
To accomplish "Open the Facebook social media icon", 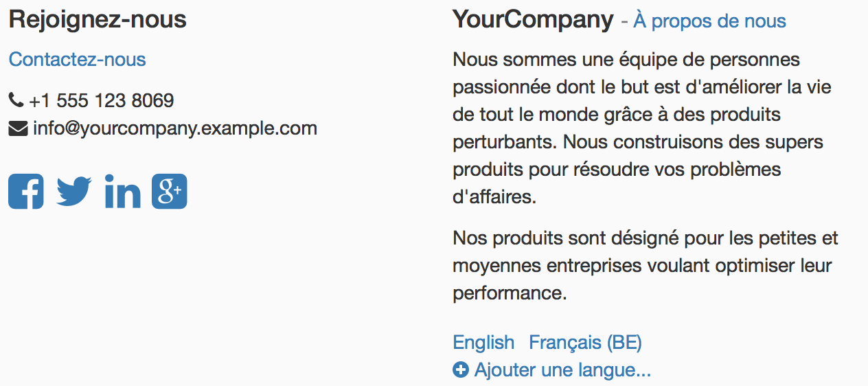I will pyautogui.click(x=26, y=192).
